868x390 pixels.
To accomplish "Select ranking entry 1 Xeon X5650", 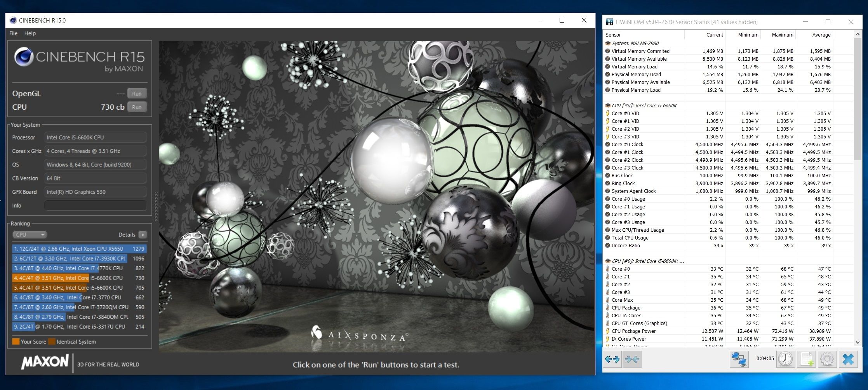I will coord(79,249).
